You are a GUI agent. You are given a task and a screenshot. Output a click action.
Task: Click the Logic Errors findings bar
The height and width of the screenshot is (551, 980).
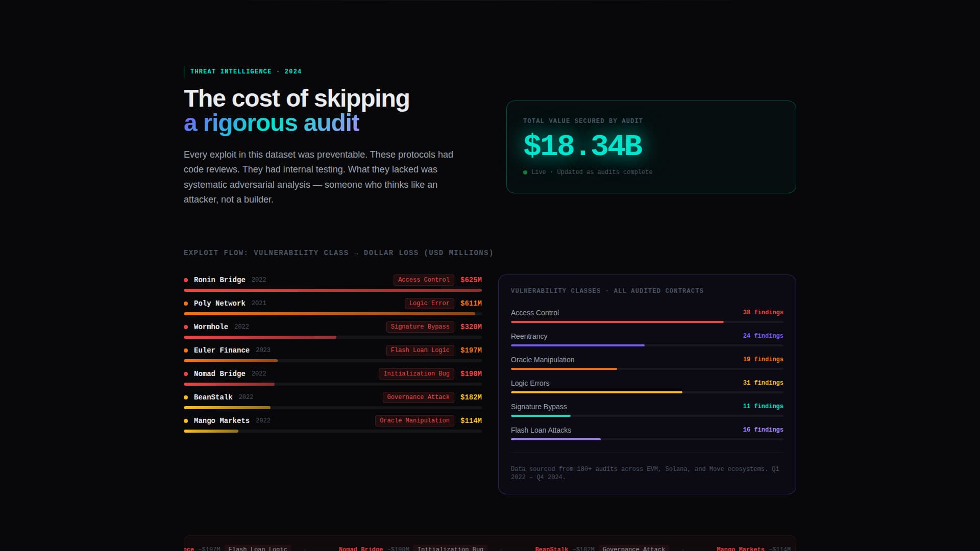(x=647, y=392)
